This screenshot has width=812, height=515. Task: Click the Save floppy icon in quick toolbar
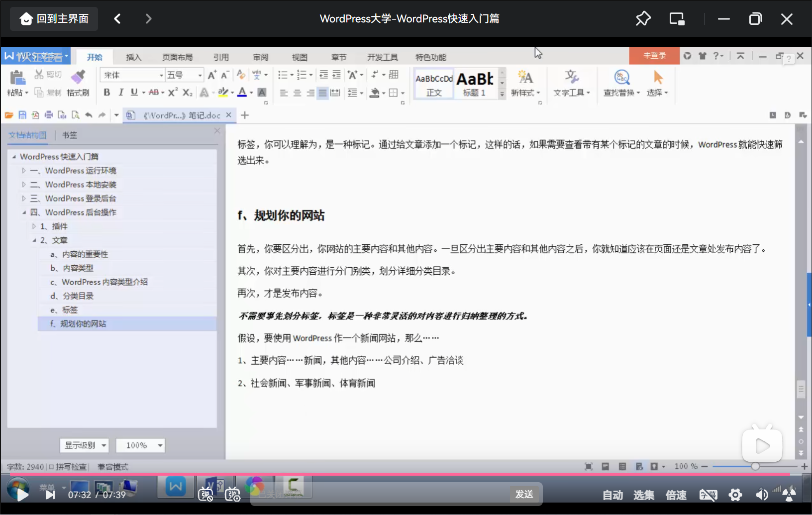tap(22, 115)
